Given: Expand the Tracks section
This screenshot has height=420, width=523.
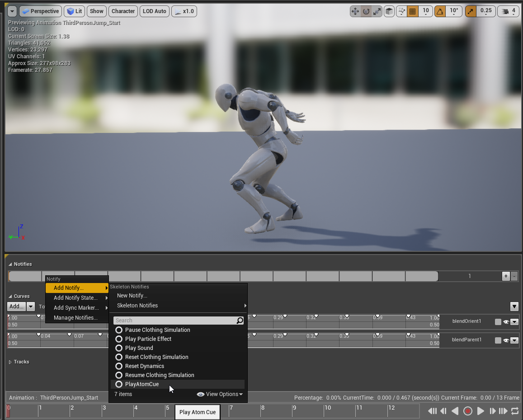Looking at the screenshot, I should click(10, 362).
